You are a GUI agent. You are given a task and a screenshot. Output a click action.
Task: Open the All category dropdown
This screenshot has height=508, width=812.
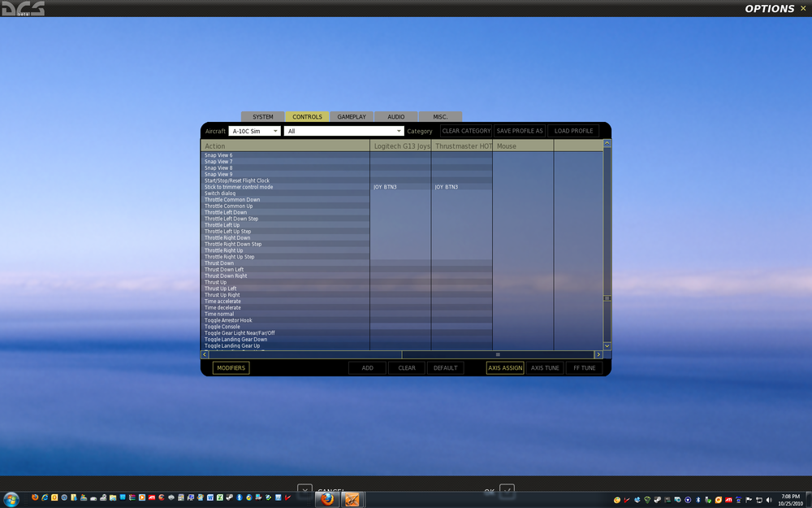343,131
